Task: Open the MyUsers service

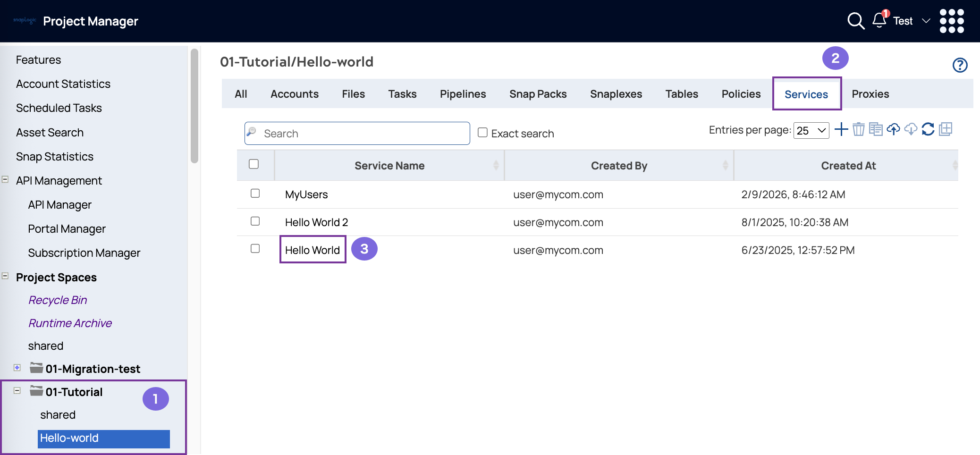Action: [x=306, y=194]
